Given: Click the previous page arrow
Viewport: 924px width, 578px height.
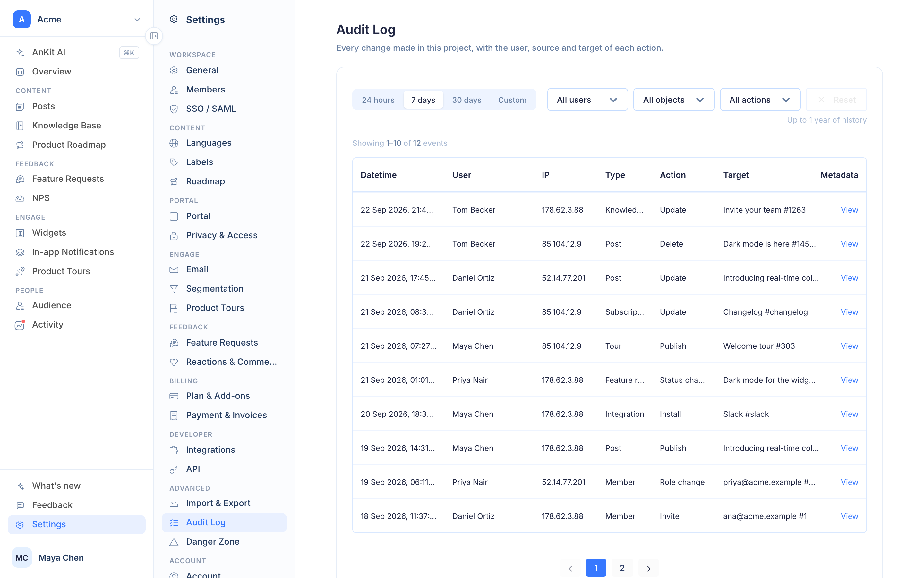Looking at the screenshot, I should click(x=570, y=568).
